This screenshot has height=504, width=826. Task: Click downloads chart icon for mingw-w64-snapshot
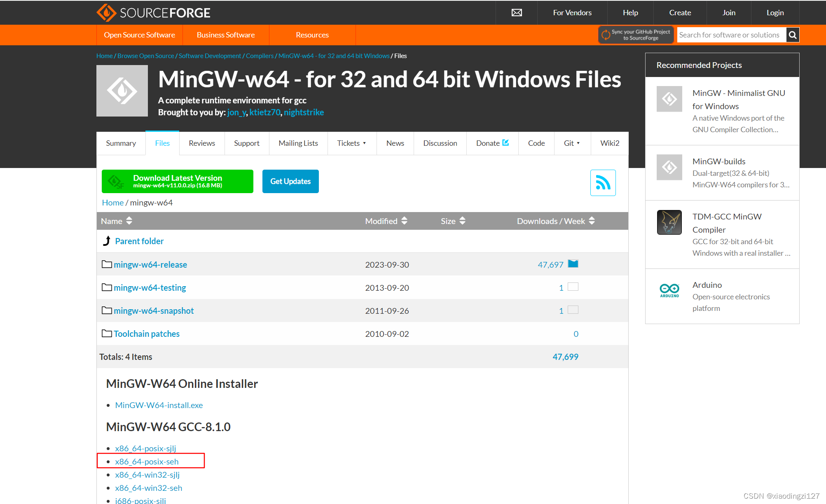tap(573, 310)
